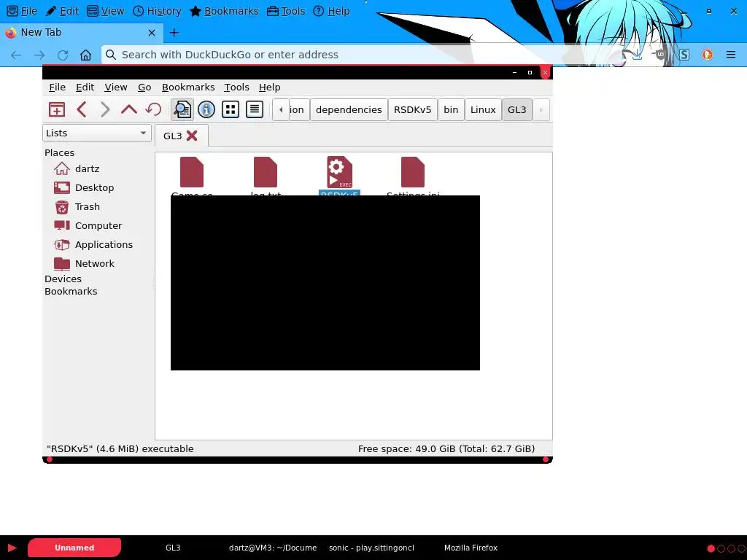
Task: Click the Firefox forward arrow
Action: click(39, 55)
